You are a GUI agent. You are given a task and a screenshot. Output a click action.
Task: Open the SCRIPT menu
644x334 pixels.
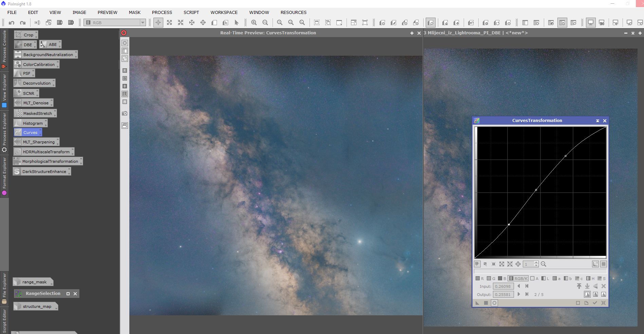[x=191, y=12]
